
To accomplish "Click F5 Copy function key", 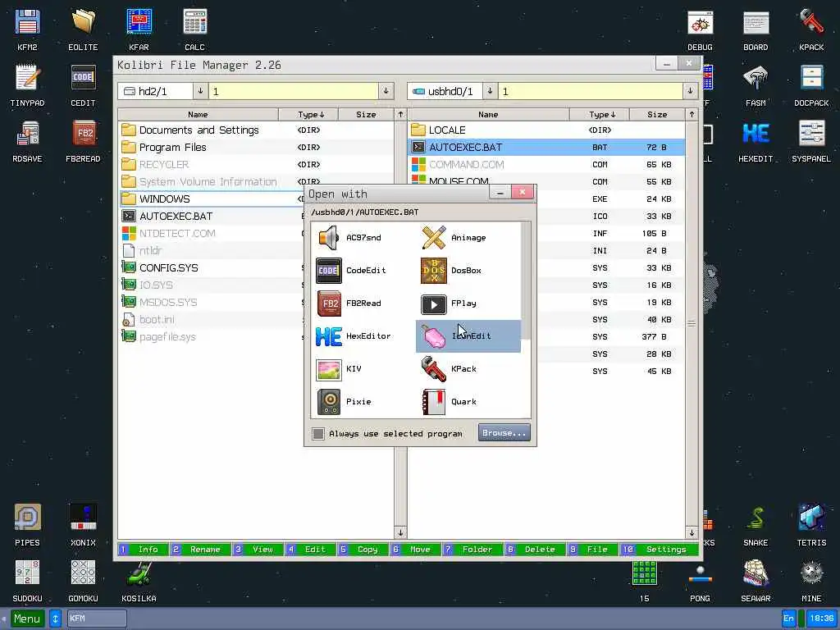I will click(x=362, y=549).
